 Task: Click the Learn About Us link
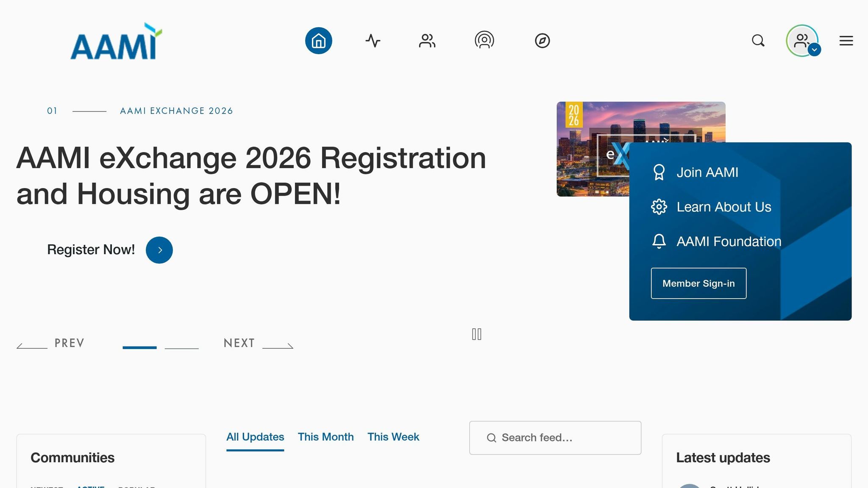(724, 207)
